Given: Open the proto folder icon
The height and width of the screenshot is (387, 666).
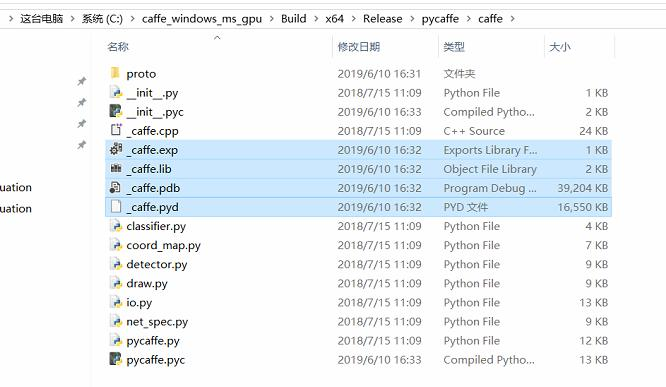Looking at the screenshot, I should (x=115, y=73).
